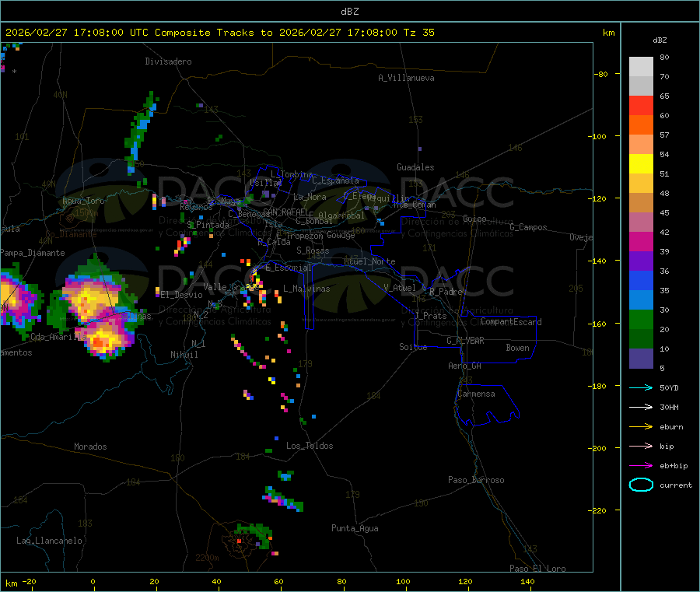The image size is (700, 592).
Task: Select the light gray top swatch of scale
Action: (x=641, y=67)
